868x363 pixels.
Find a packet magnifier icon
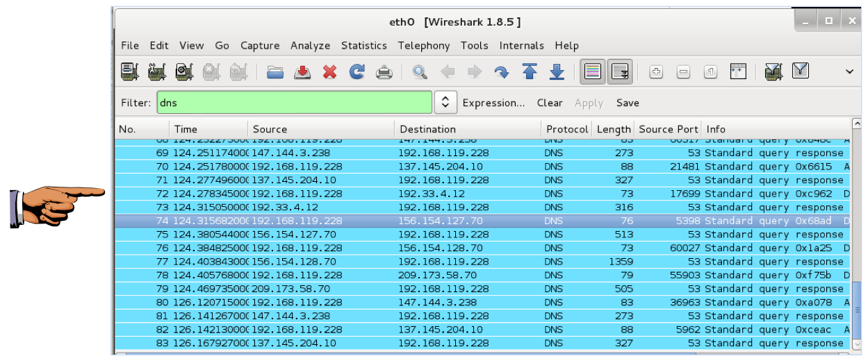[x=420, y=71]
